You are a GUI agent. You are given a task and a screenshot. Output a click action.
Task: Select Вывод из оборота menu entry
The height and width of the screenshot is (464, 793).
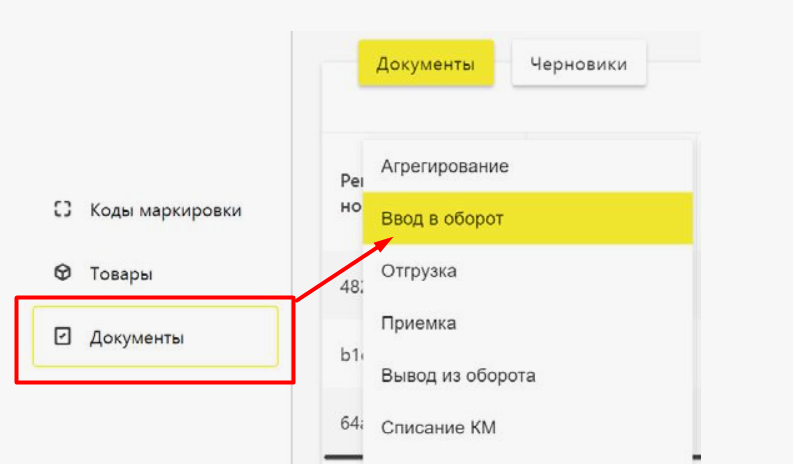458,376
